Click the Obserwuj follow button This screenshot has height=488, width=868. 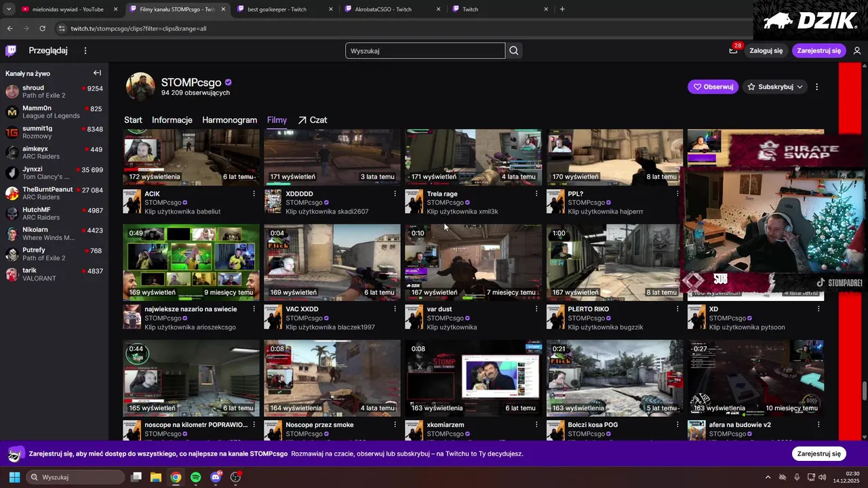coord(713,87)
